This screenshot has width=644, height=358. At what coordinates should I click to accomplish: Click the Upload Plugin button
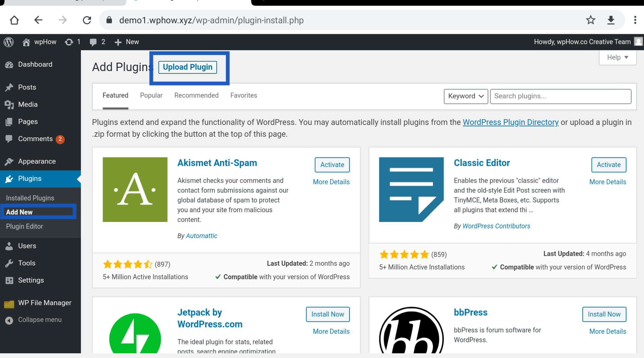(187, 67)
